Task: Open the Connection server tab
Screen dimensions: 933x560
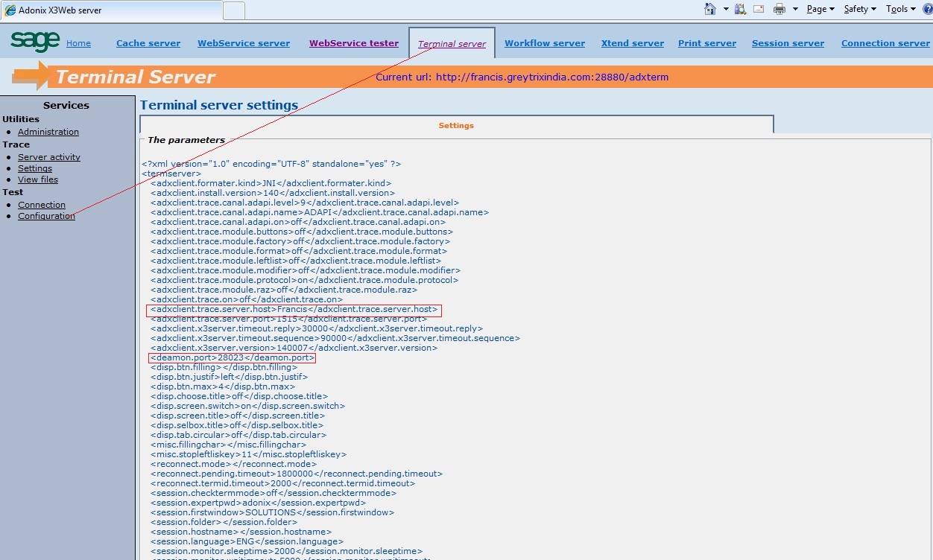Action: 885,43
